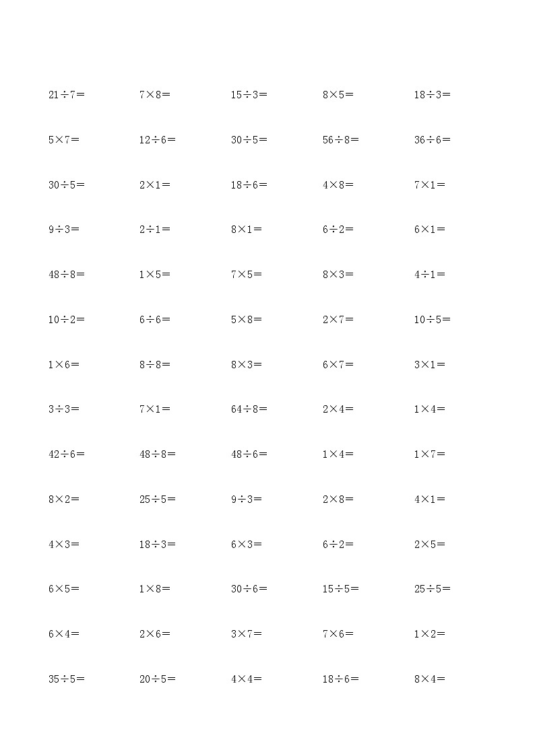The width and height of the screenshot is (535, 756).
Task: Select the 6×3= problem
Action: point(247,545)
